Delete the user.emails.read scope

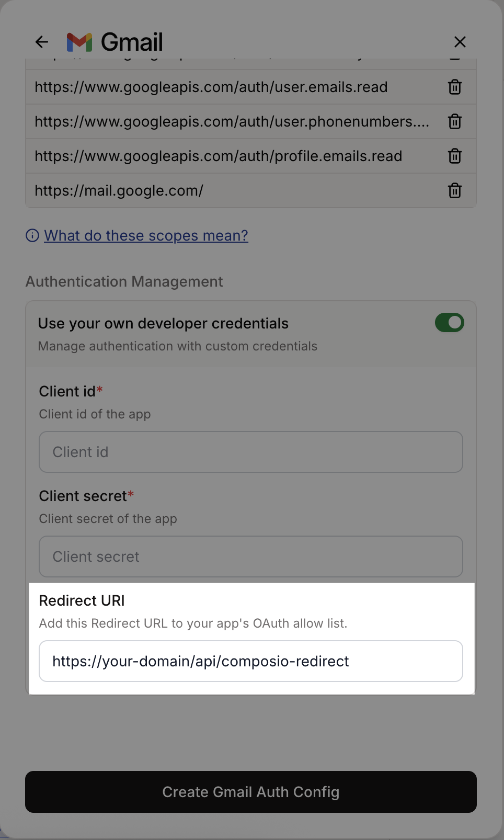point(455,87)
